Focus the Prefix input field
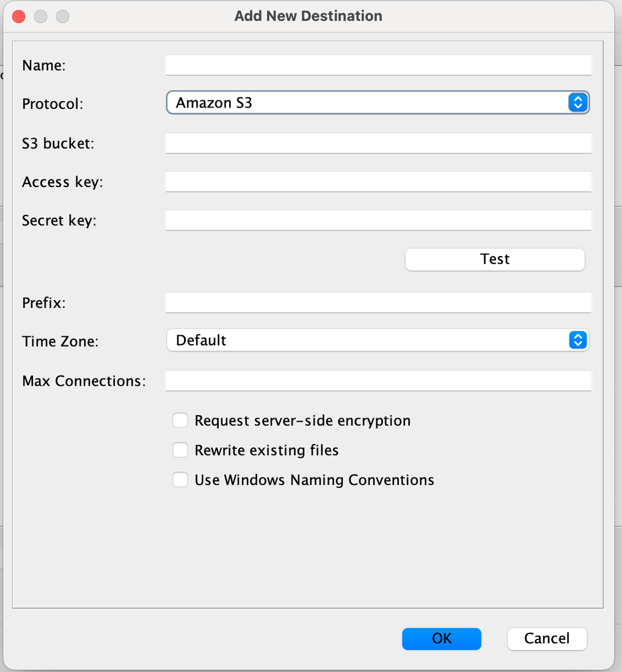The height and width of the screenshot is (672, 622). 378,303
